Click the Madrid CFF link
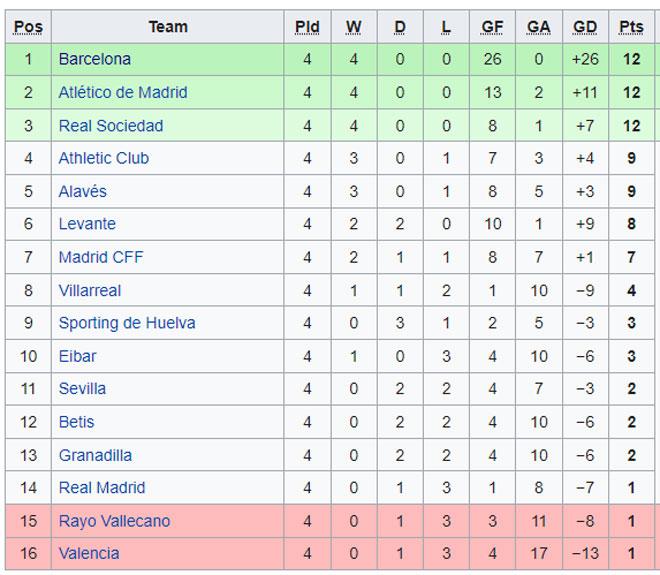Viewport: 660px width, 575px height. click(x=101, y=257)
